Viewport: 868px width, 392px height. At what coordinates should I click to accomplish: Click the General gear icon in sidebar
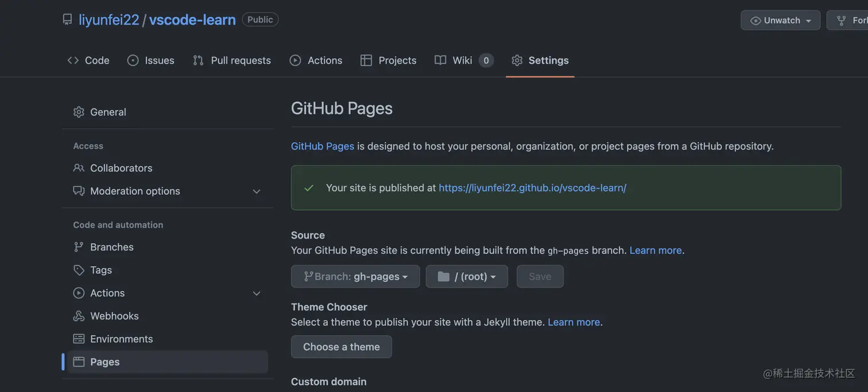coord(79,112)
